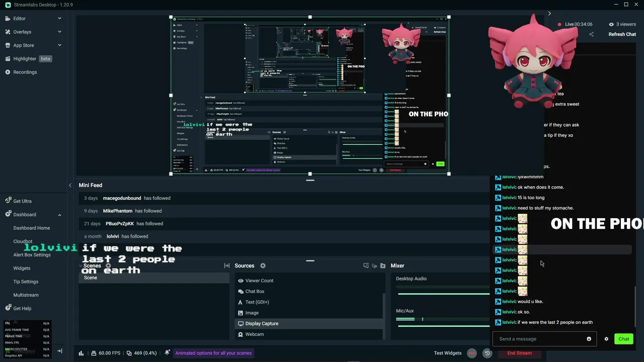Viewport: 644px width, 362px height.
Task: Click the replay buffer icon
Action: (487, 353)
